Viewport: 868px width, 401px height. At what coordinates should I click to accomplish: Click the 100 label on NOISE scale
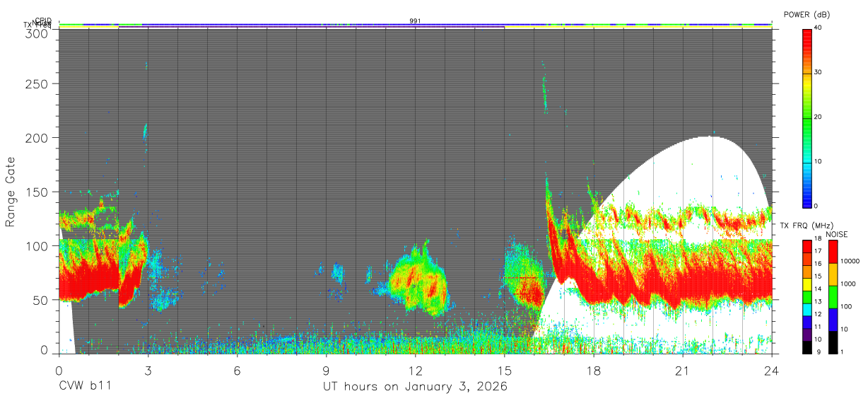click(x=845, y=306)
